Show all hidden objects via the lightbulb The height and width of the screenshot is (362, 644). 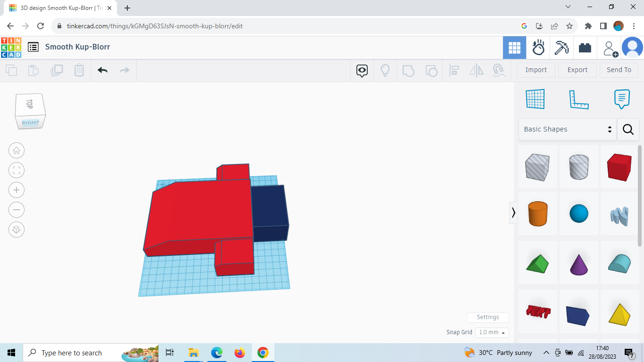point(385,70)
